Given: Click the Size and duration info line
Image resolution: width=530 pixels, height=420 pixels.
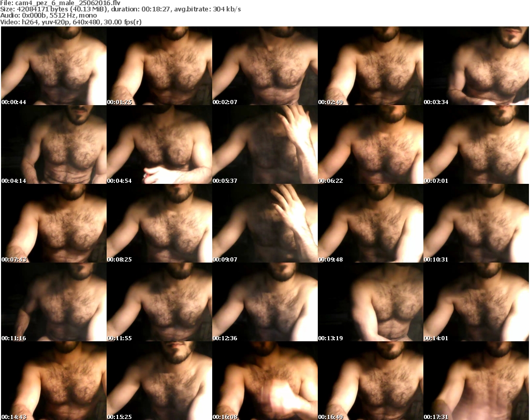Looking at the screenshot, I should (120, 9).
